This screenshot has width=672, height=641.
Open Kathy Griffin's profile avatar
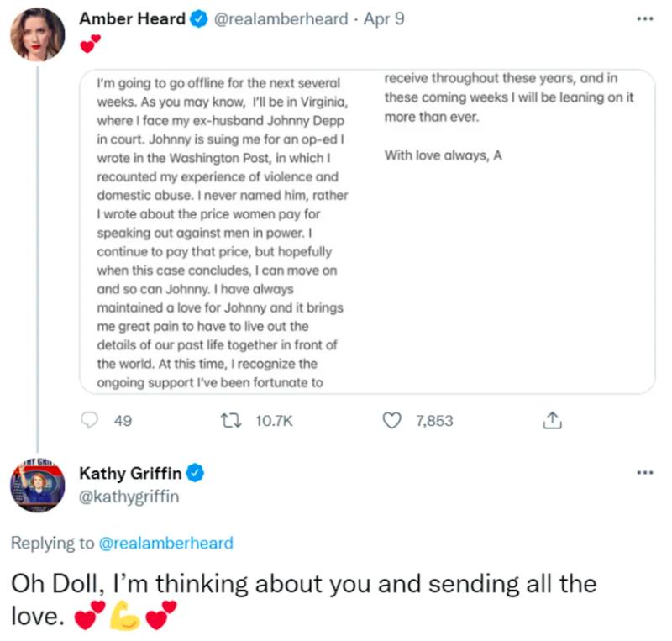[37, 486]
